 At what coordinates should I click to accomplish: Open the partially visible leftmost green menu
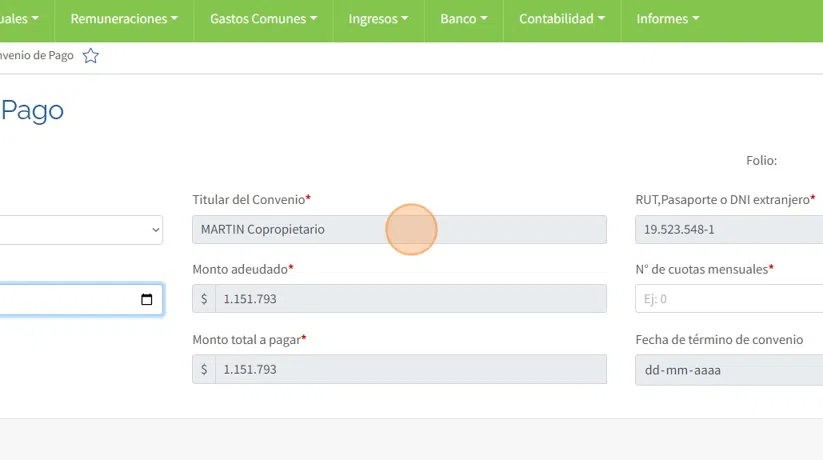coord(20,19)
